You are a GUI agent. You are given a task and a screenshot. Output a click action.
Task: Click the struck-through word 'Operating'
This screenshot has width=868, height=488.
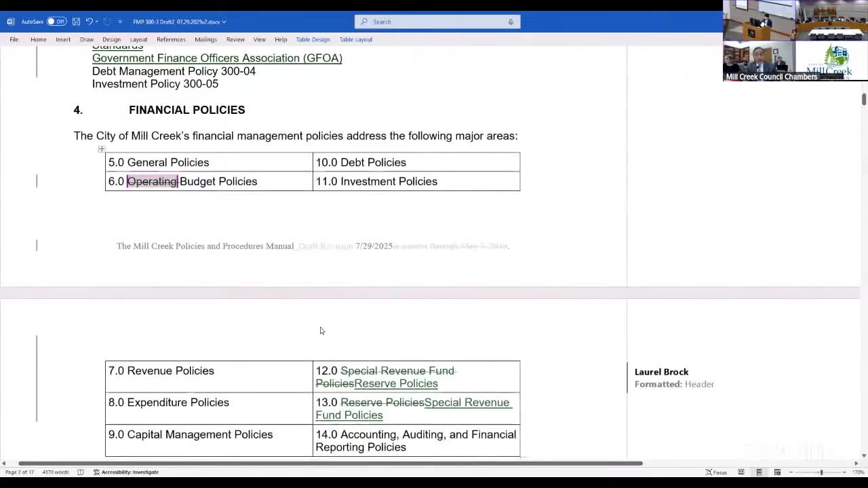153,182
